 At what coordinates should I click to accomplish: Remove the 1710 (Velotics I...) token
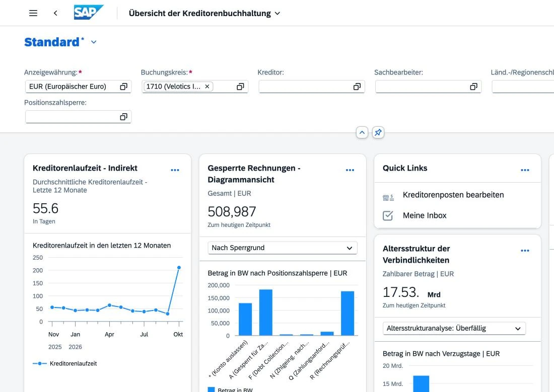click(x=207, y=87)
